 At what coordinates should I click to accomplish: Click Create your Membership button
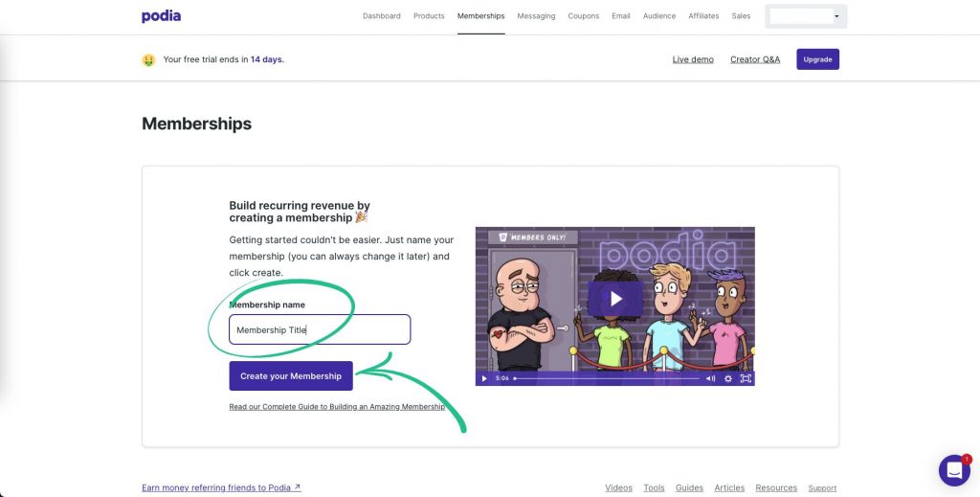291,375
